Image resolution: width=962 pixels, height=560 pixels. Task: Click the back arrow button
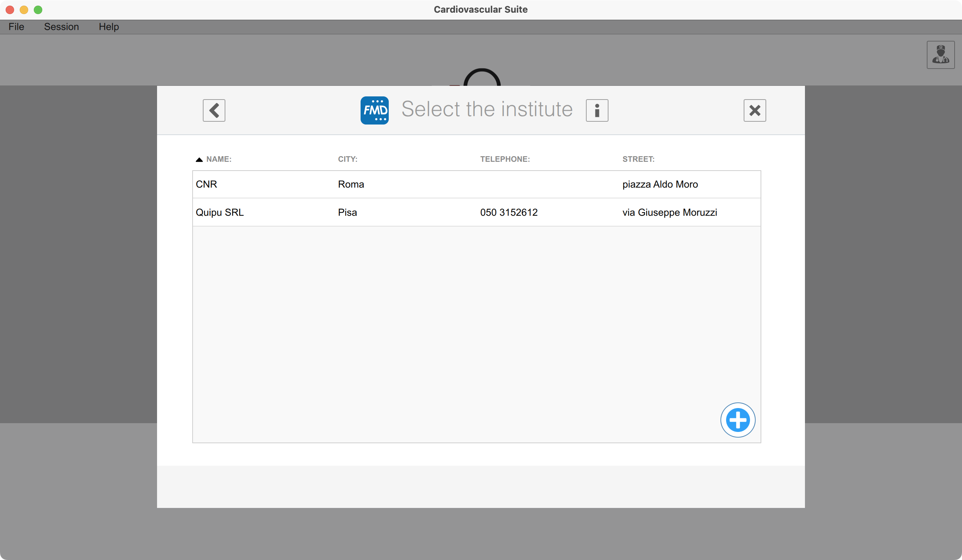coord(214,110)
